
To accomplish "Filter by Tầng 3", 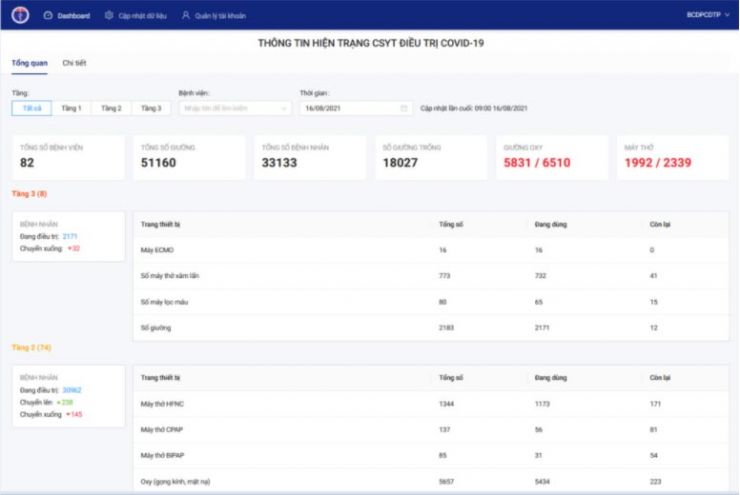I will (150, 108).
